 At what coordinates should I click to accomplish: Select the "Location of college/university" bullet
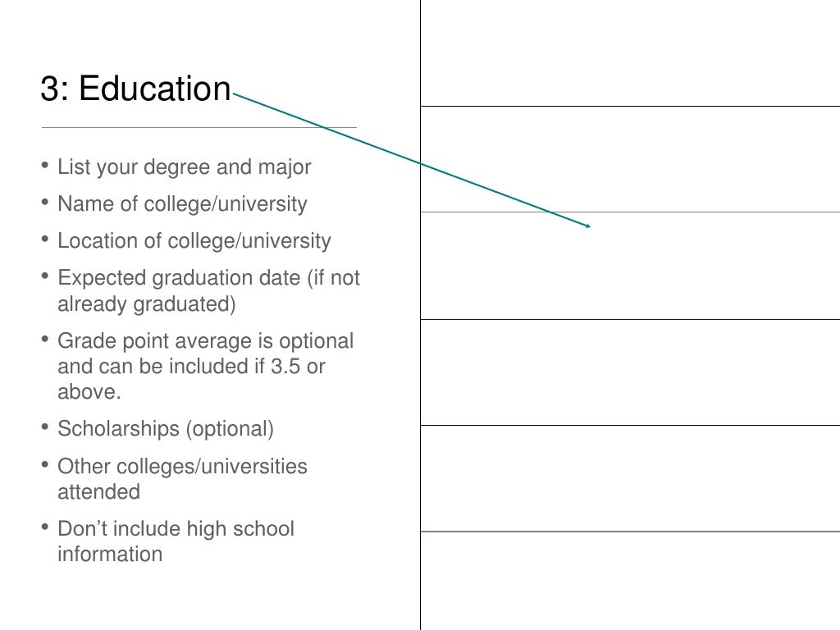coord(194,241)
